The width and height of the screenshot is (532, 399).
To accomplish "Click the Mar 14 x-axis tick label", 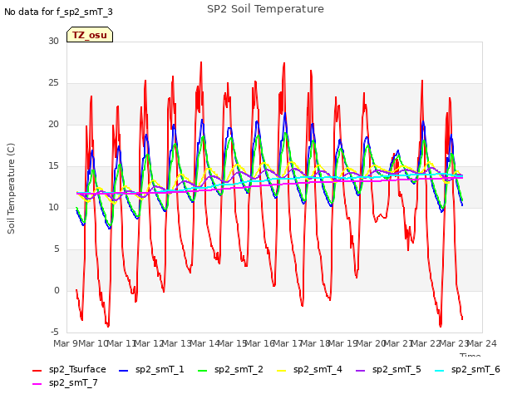I will click(204, 343).
